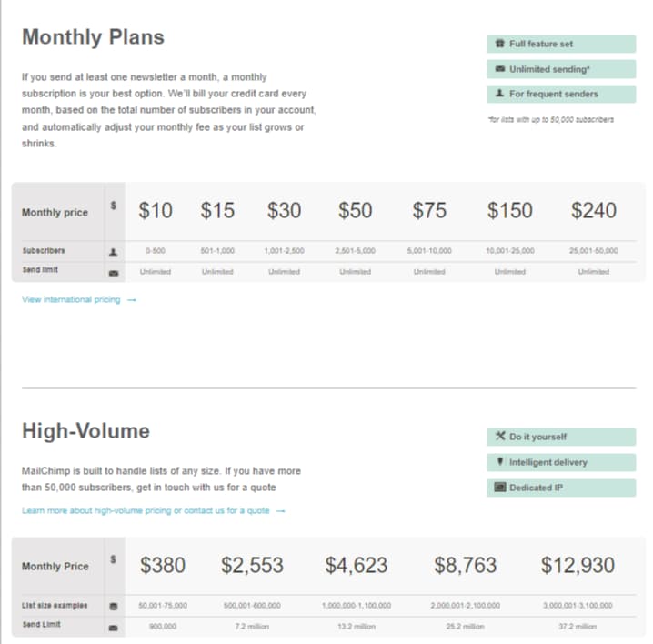Click the gift icon beside Full feature set
Image resolution: width=653 pixels, height=644 pixels.
(x=499, y=44)
